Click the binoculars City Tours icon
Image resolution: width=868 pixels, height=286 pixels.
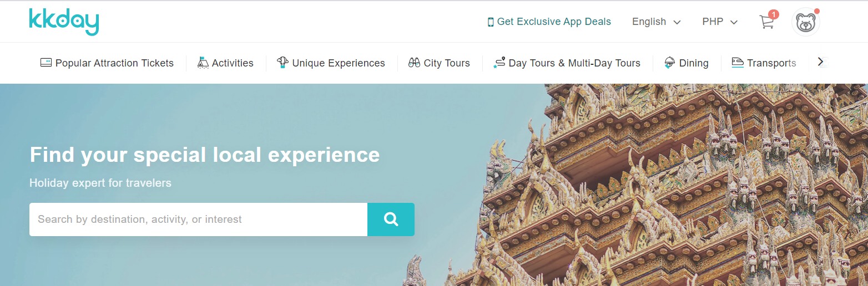[414, 63]
